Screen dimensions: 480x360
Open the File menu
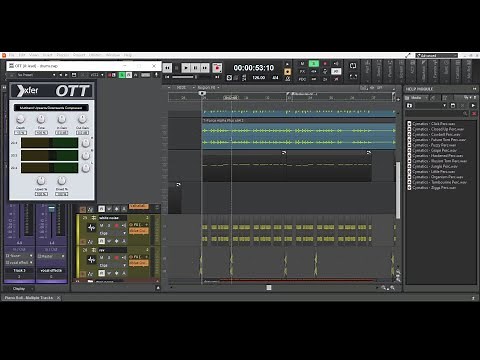pyautogui.click(x=12, y=55)
